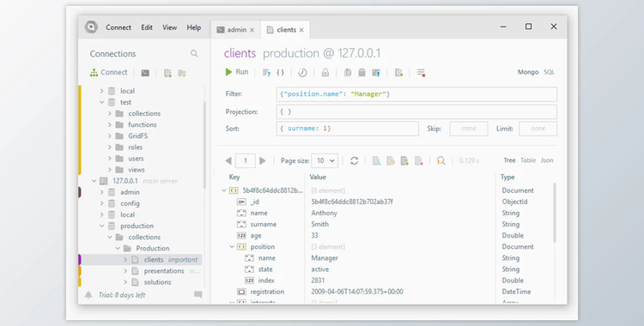Collapse the production database node
Image resolution: width=644 pixels, height=326 pixels.
point(102,226)
